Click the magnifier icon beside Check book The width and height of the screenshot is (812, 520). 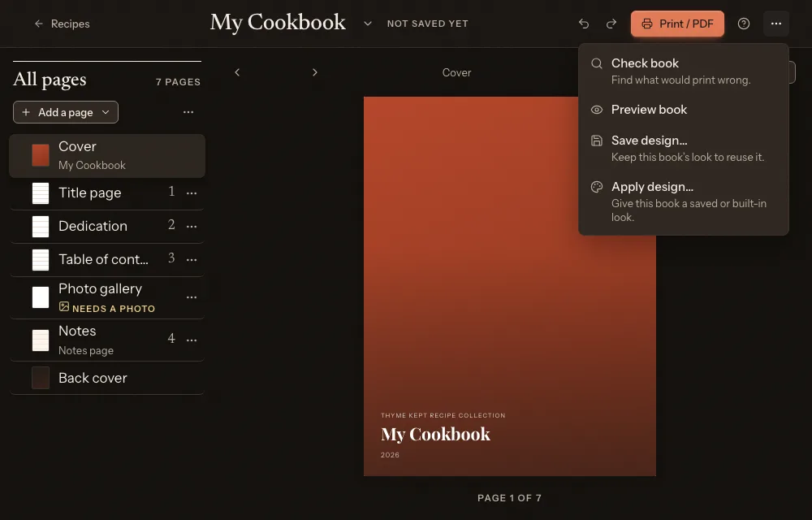coord(597,63)
